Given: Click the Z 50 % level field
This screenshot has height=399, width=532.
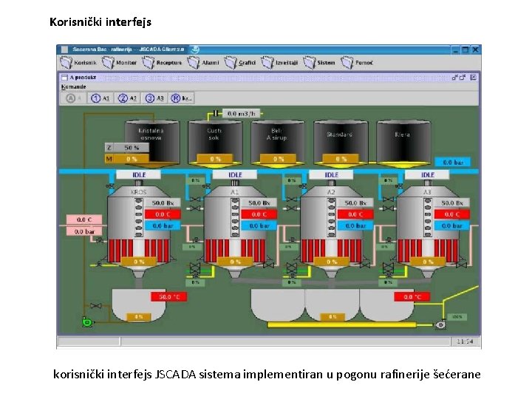Looking at the screenshot, I should pyautogui.click(x=126, y=148).
